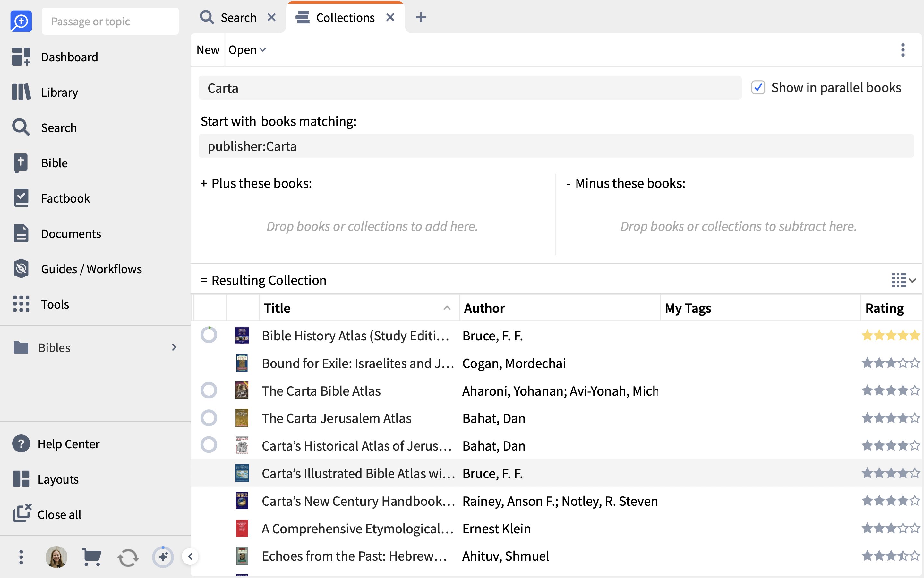Click the Layouts button label
The height and width of the screenshot is (578, 924).
[58, 479]
